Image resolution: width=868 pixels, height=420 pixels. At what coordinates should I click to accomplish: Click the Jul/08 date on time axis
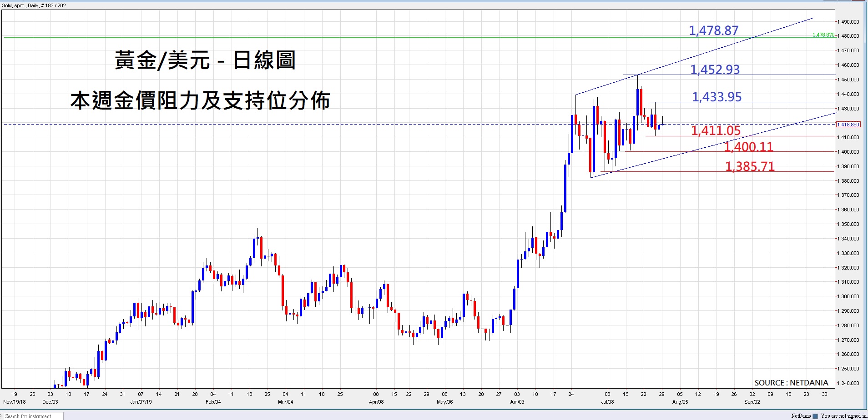607,402
